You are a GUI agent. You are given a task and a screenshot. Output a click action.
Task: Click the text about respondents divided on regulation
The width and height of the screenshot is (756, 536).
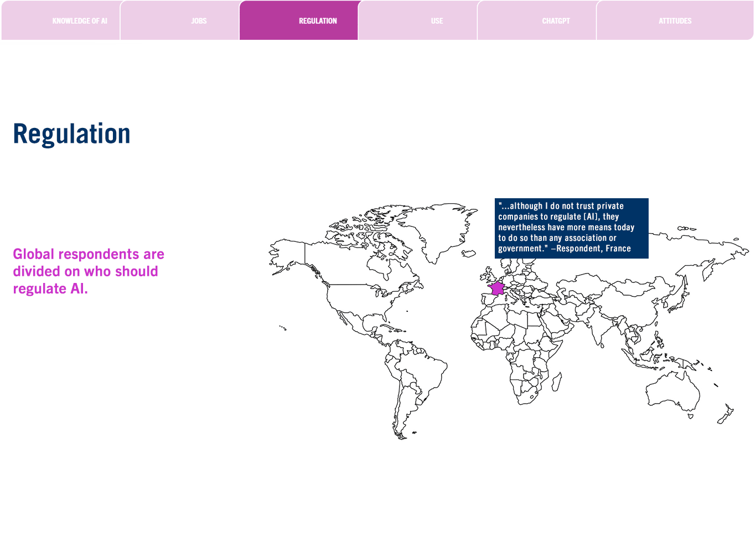point(89,271)
